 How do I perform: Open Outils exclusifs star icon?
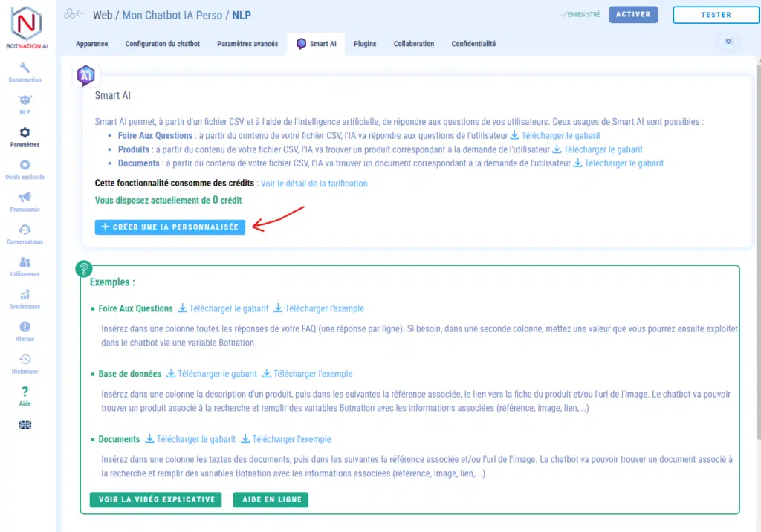pyautogui.click(x=25, y=165)
